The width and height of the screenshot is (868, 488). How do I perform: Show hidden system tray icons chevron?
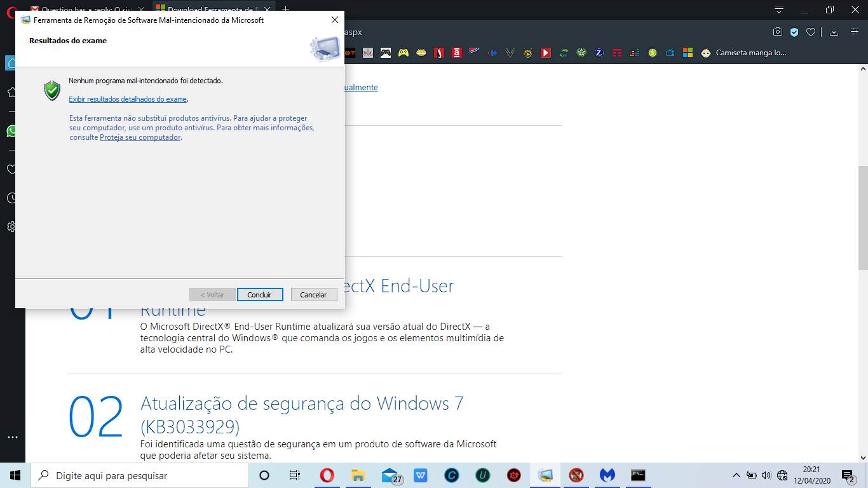pos(736,475)
